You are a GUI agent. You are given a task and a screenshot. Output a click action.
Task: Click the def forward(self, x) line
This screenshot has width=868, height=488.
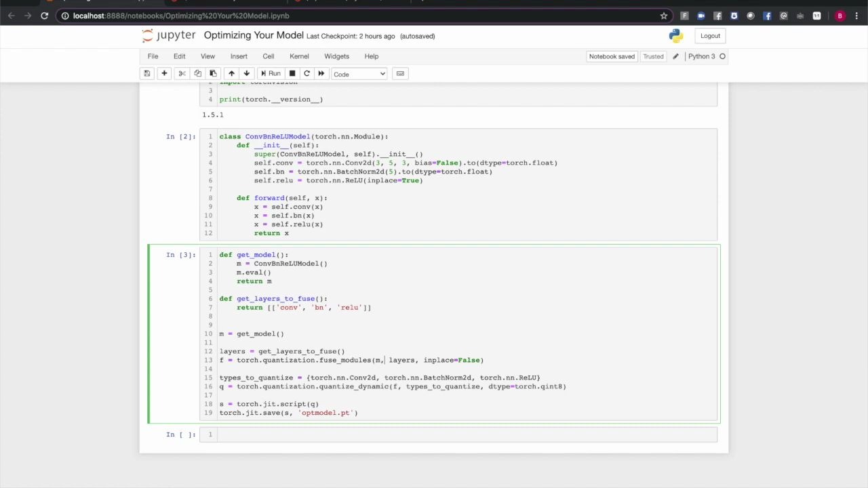pyautogui.click(x=282, y=198)
